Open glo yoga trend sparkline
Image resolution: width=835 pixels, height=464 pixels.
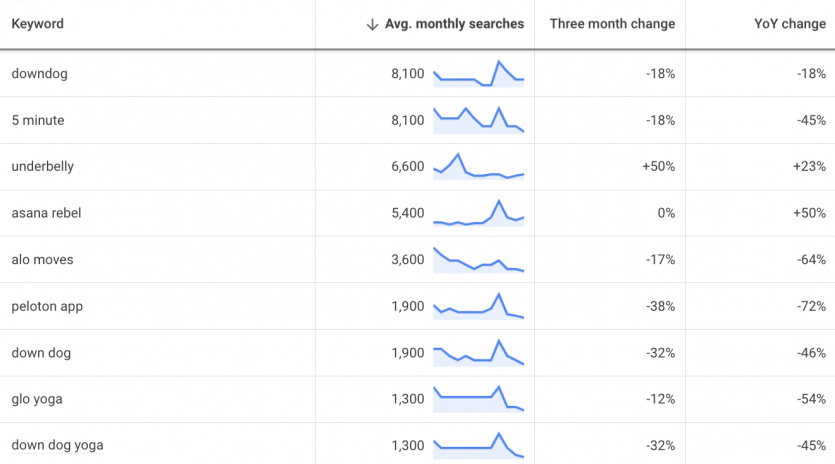tap(479, 399)
